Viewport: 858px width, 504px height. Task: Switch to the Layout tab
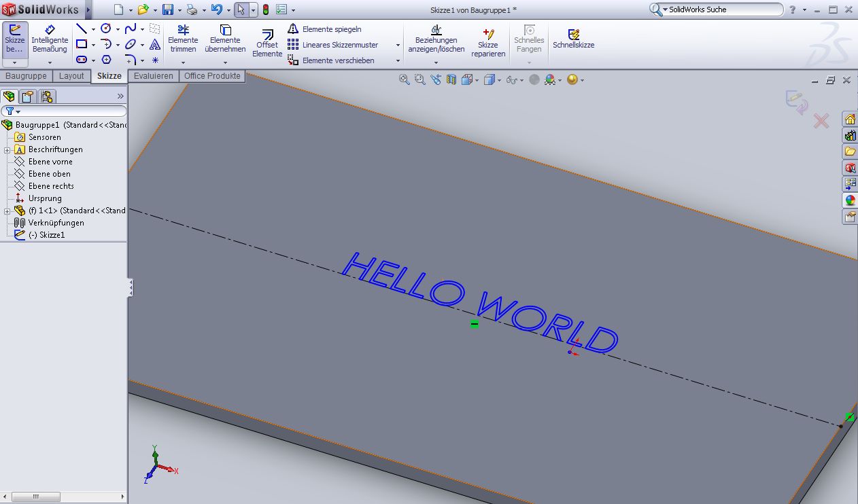(x=71, y=76)
